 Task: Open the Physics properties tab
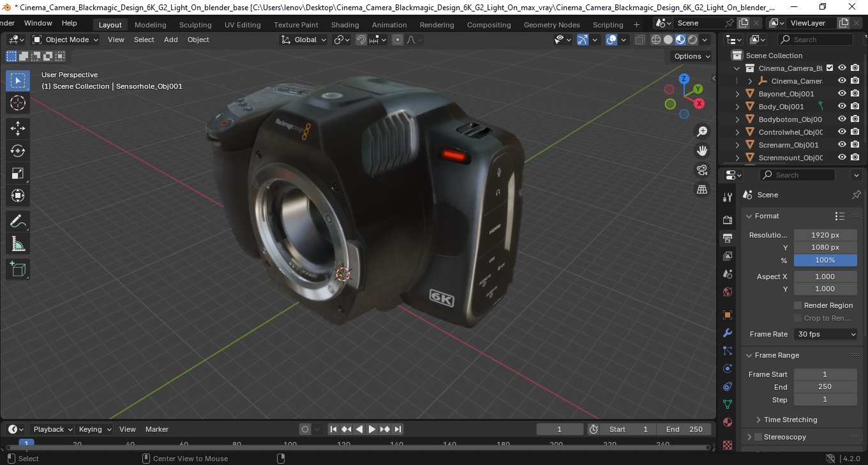pos(727,369)
